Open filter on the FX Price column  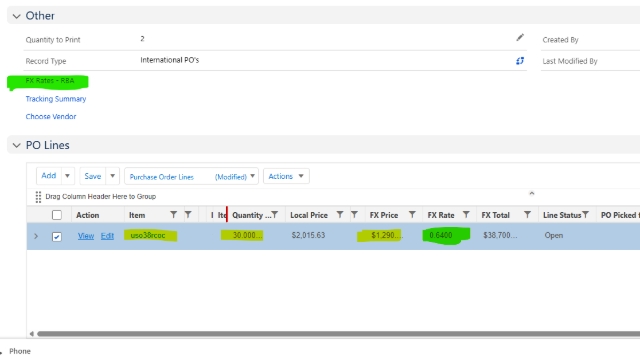[412, 215]
